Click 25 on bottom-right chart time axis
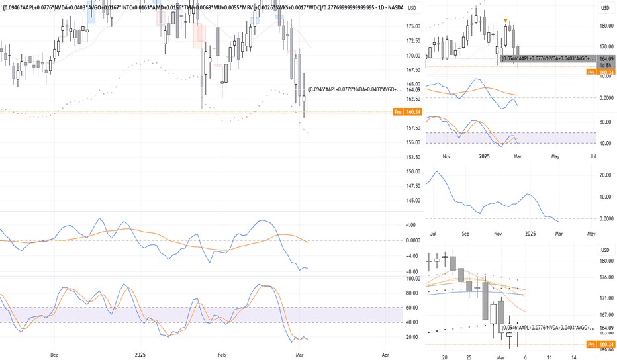Image resolution: width=617 pixels, height=364 pixels. pos(469,357)
